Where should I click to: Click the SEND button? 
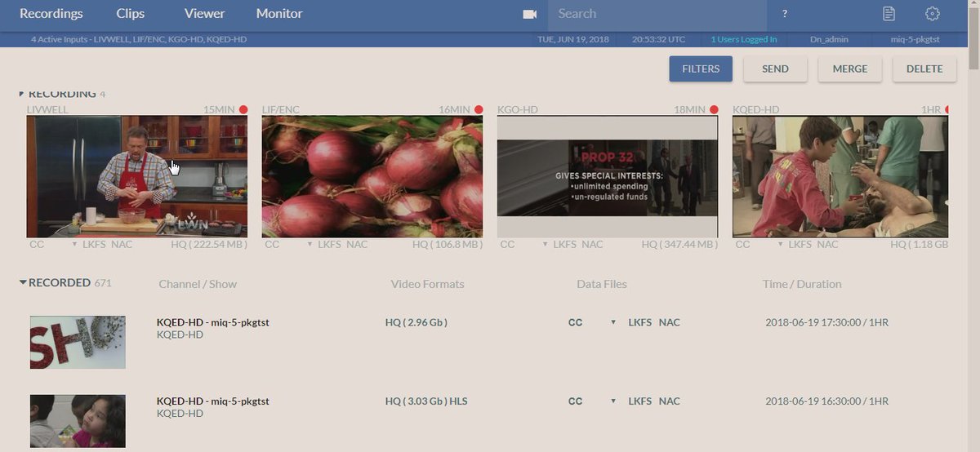click(775, 69)
